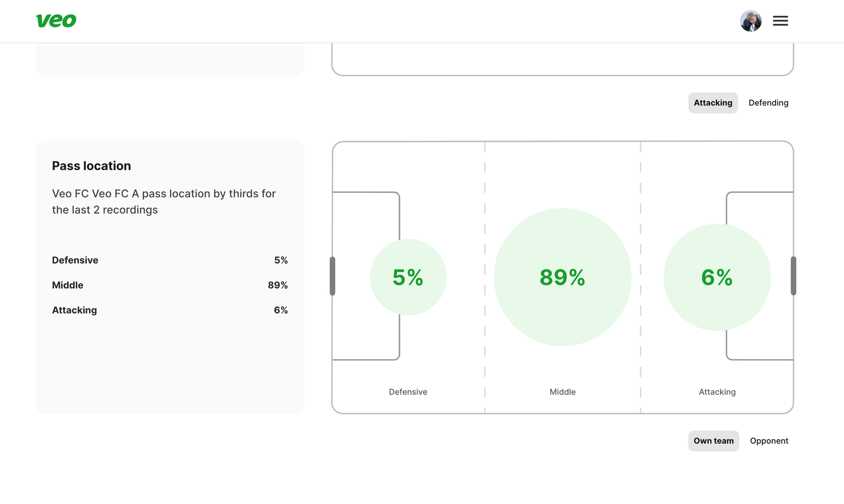Screen dimensions: 844x504
Task: Open the hamburger menu
Action: pyautogui.click(x=780, y=21)
